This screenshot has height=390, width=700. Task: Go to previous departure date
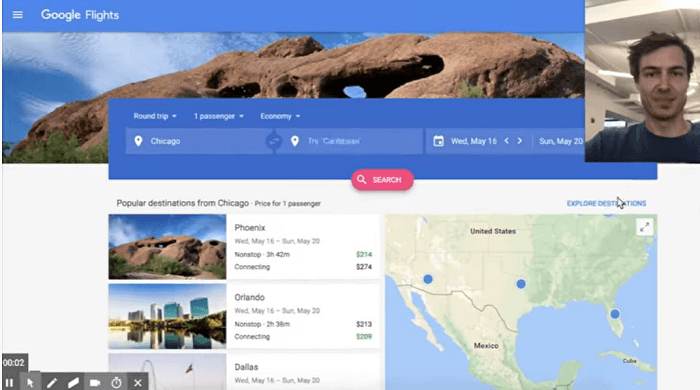(x=506, y=141)
